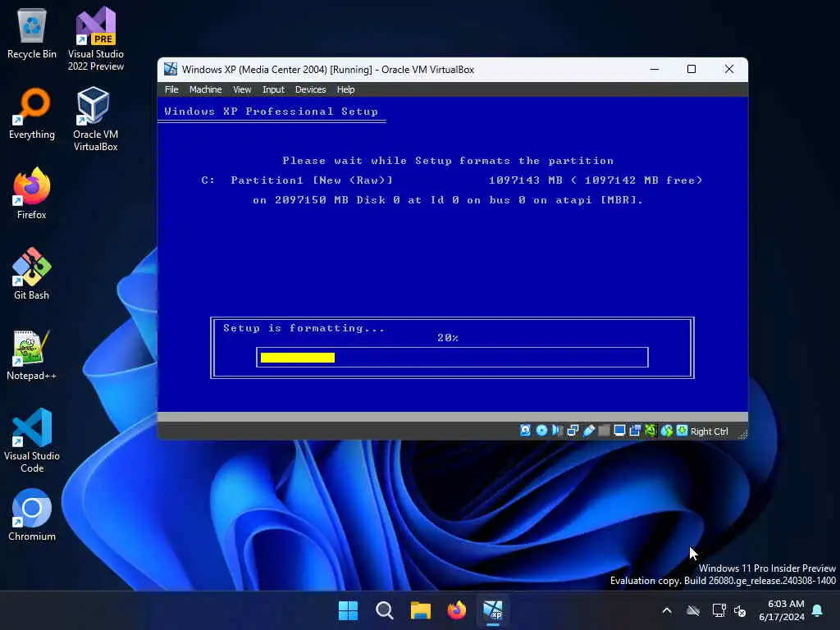Maximize the VirtualBox window
This screenshot has width=840, height=630.
(692, 69)
